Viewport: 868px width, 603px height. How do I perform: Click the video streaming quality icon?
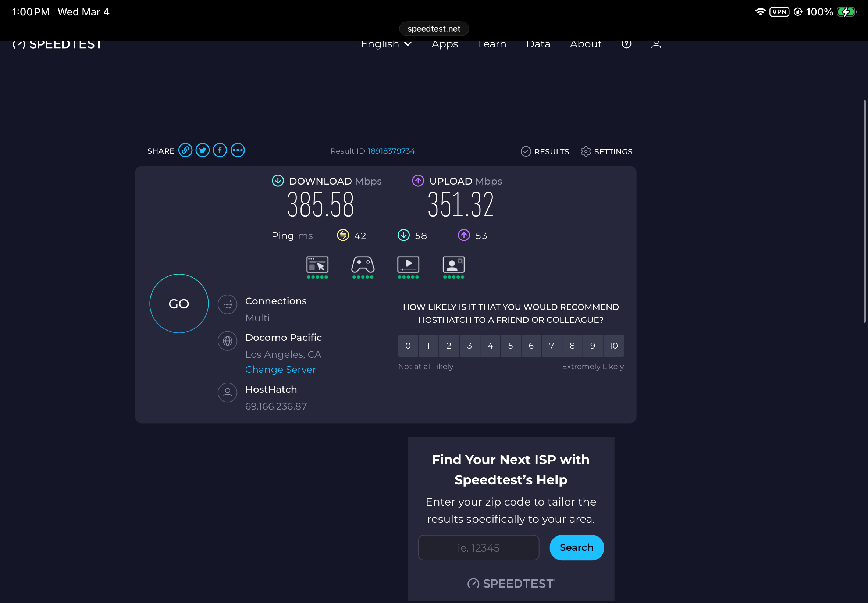pos(408,265)
